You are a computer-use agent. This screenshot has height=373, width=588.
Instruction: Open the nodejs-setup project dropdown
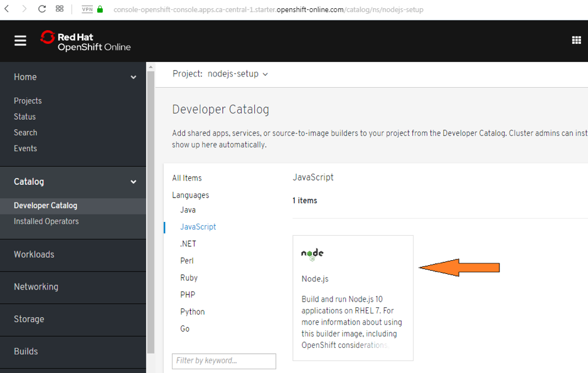tap(237, 73)
